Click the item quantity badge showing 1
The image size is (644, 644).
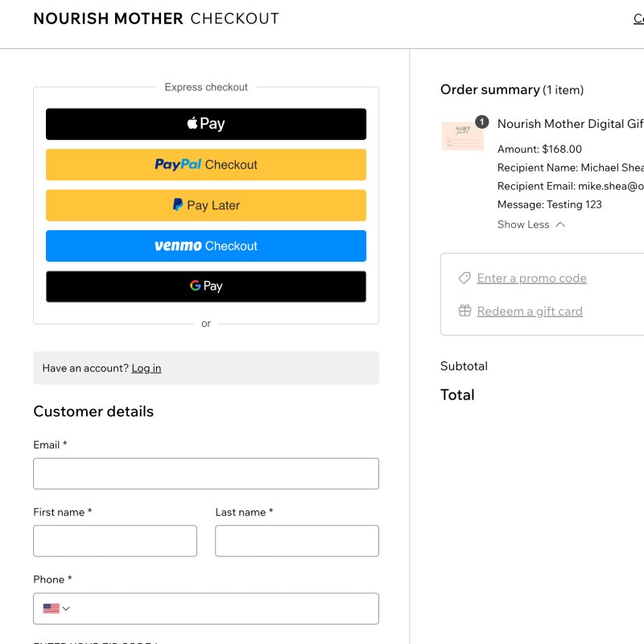tap(481, 122)
